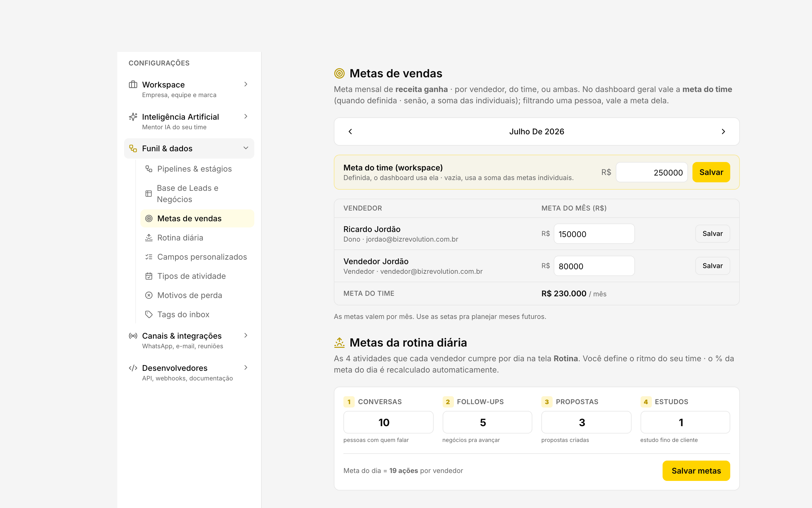This screenshot has width=812, height=508.
Task: Click the Inteligência Artificial sparkle icon
Action: click(x=133, y=117)
